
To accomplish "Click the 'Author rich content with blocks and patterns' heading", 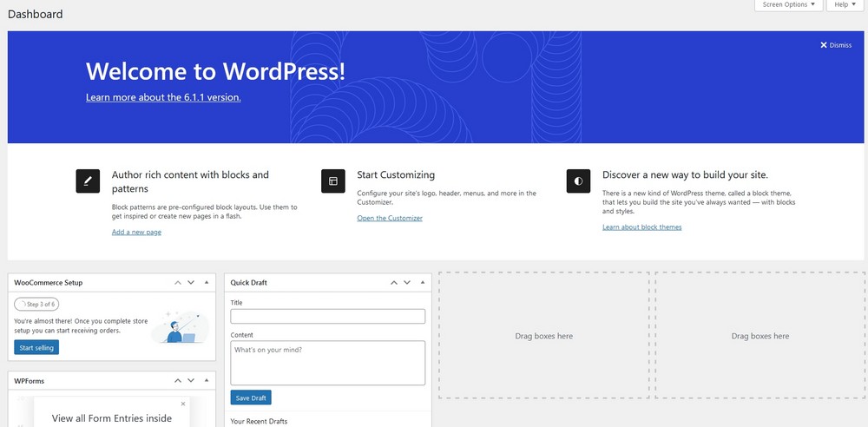I will pos(190,181).
